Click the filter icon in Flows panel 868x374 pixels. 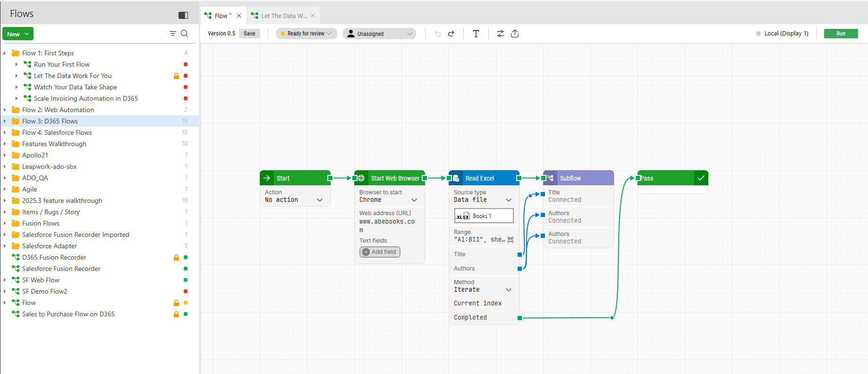(173, 34)
